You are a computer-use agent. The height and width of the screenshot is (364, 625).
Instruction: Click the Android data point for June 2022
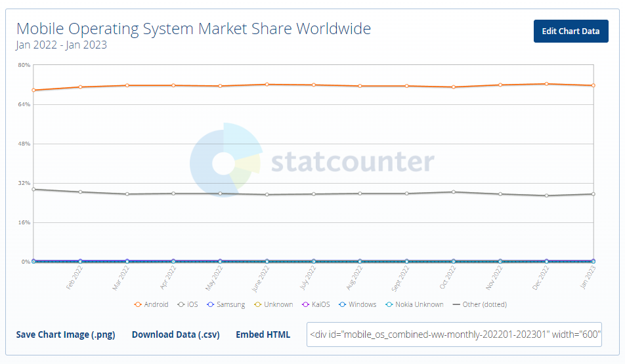[x=267, y=85]
